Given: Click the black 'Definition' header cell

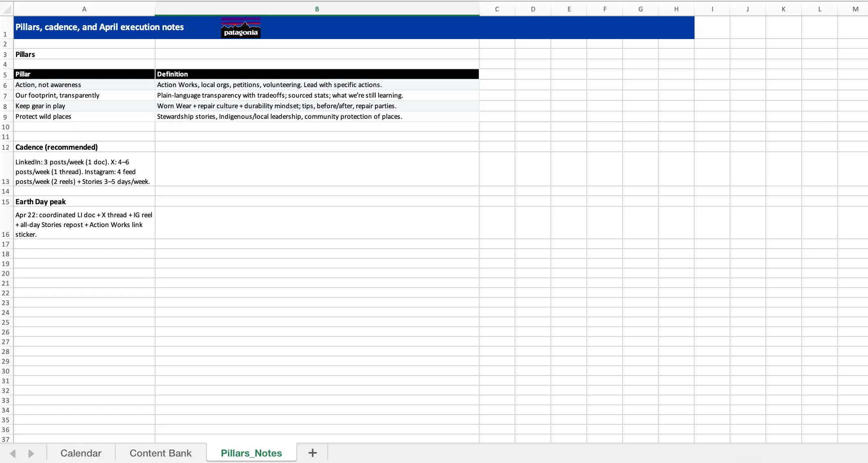Looking at the screenshot, I should [317, 74].
